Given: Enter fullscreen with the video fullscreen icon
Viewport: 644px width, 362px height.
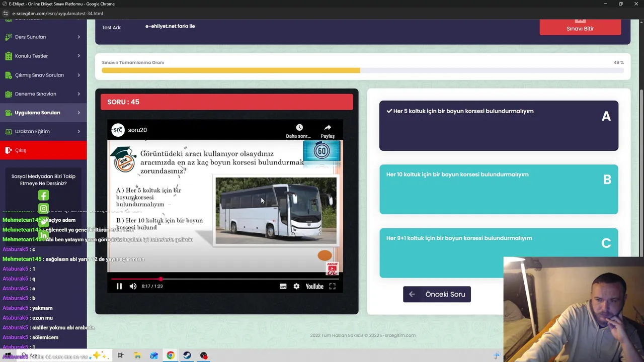Looking at the screenshot, I should [x=332, y=286].
